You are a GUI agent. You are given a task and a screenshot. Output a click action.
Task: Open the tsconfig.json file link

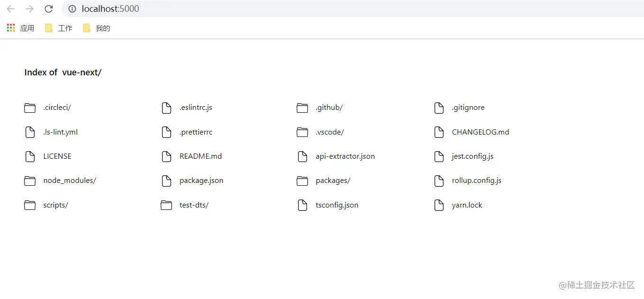(337, 205)
